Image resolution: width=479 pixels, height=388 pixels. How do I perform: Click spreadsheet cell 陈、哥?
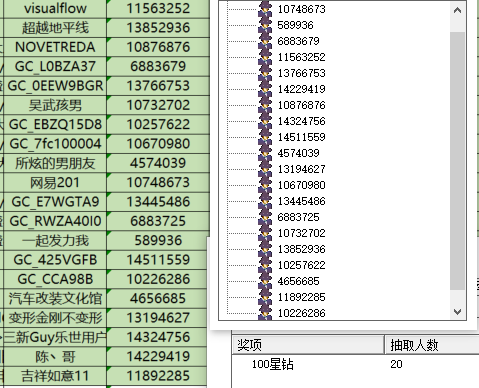point(55,356)
